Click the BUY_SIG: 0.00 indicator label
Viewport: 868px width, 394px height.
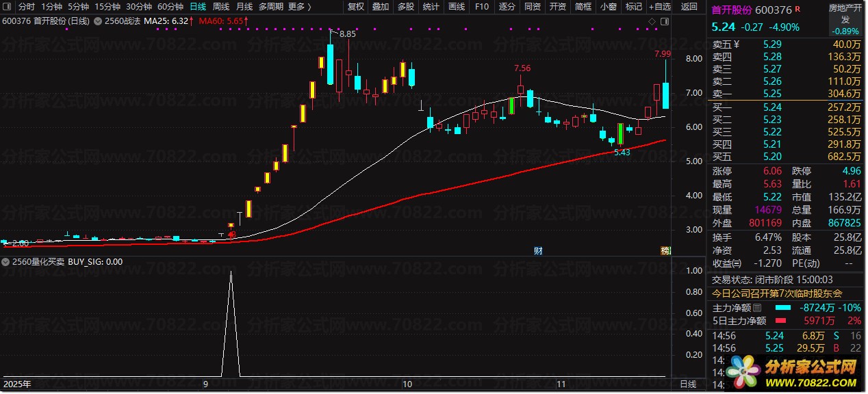pyautogui.click(x=96, y=261)
